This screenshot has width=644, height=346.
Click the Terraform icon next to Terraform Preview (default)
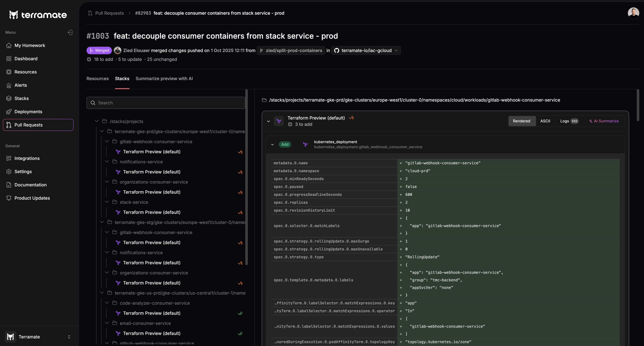click(x=278, y=121)
